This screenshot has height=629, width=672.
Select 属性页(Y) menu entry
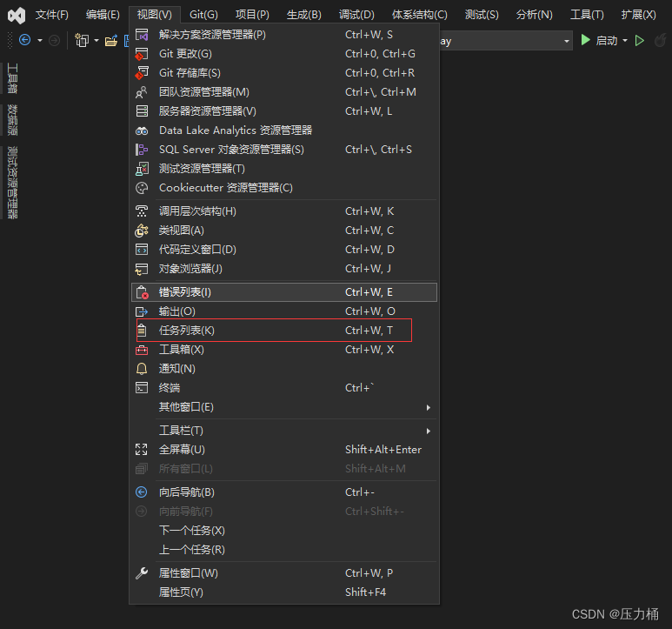pos(283,592)
